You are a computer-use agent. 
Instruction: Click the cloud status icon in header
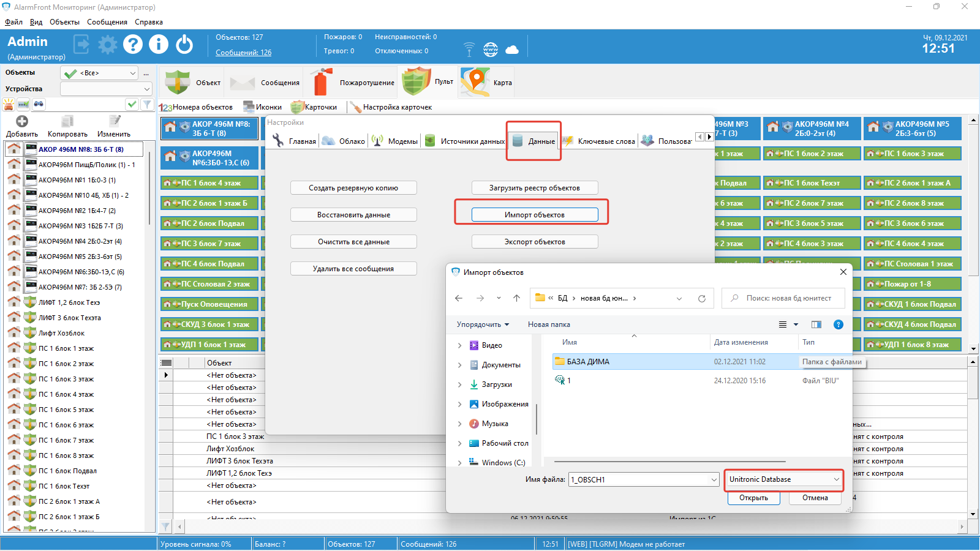[512, 50]
